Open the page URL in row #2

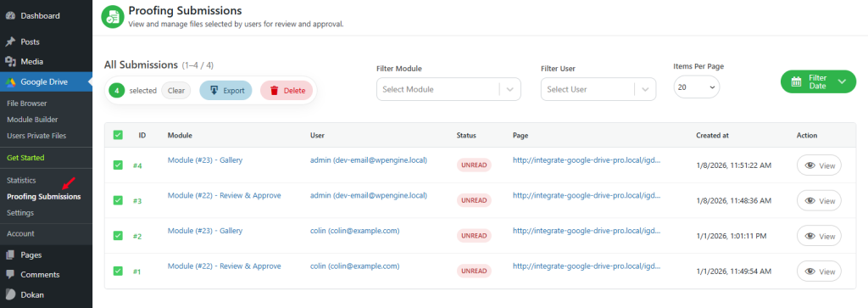587,231
